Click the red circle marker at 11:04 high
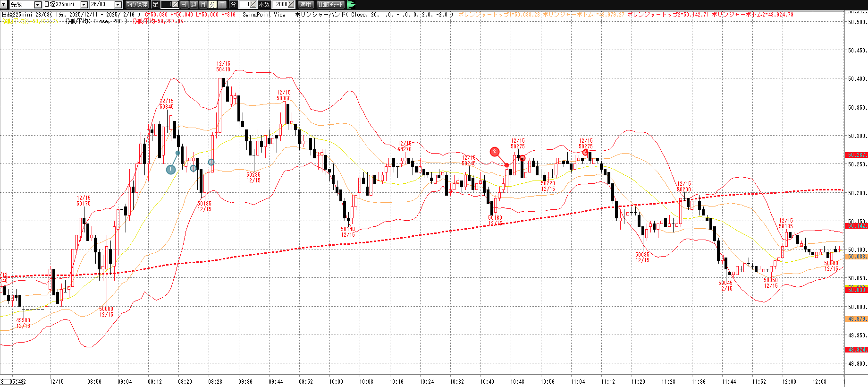This screenshot has height=387, width=868. (585, 152)
